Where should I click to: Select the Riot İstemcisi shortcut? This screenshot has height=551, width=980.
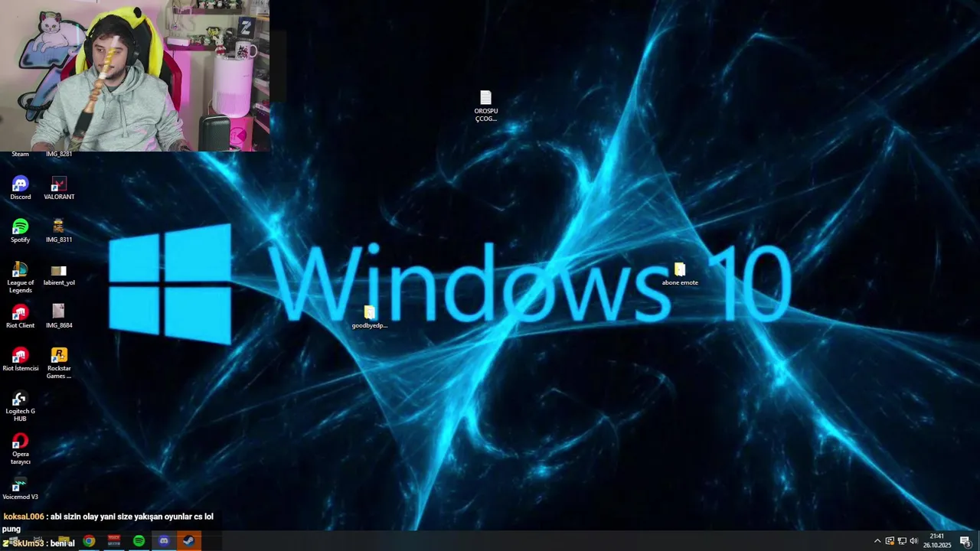20,360
